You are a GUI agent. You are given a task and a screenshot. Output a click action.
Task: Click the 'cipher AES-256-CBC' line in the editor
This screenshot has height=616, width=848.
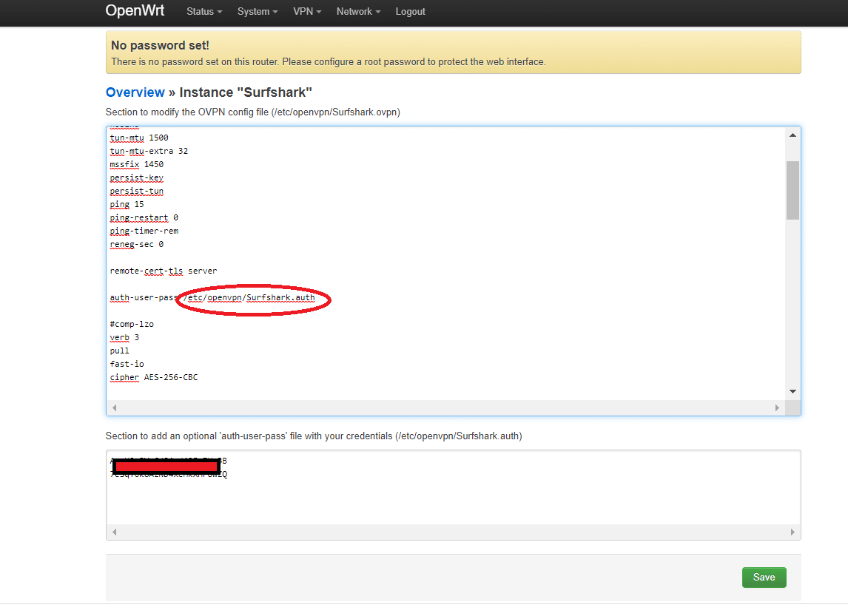point(154,377)
